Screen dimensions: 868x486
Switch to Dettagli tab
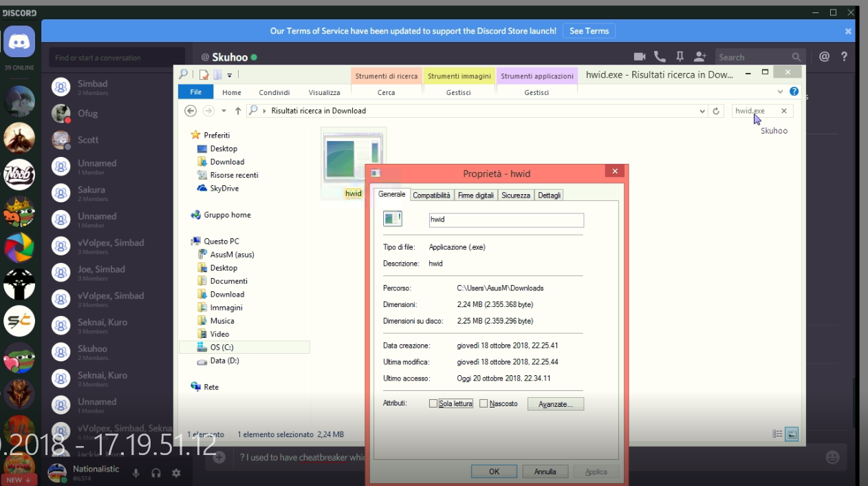pyautogui.click(x=550, y=196)
